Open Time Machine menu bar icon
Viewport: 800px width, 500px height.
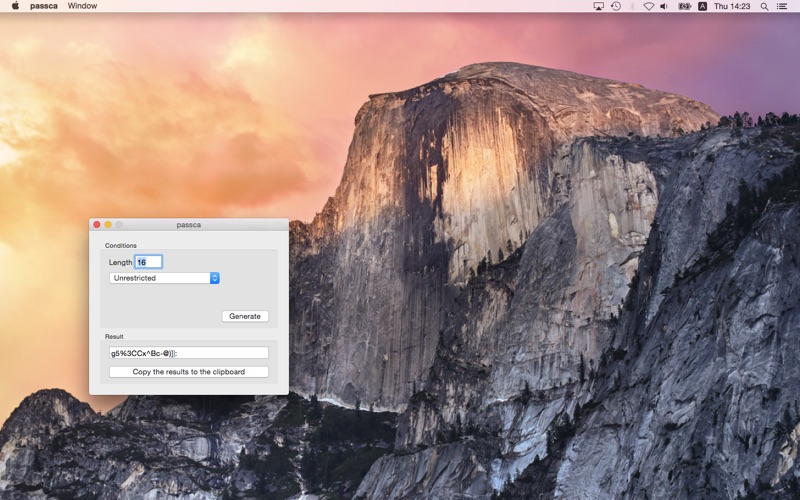pos(616,6)
